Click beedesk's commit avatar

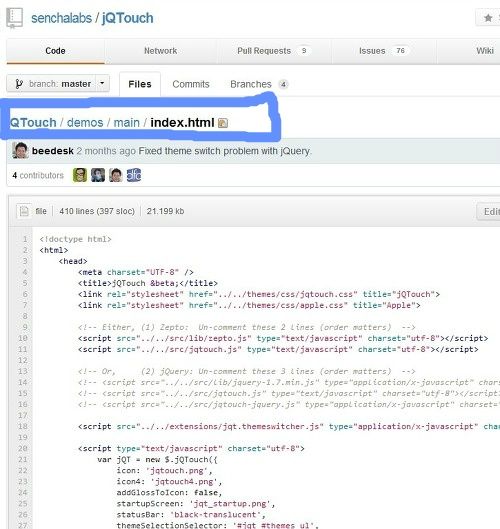(x=20, y=150)
